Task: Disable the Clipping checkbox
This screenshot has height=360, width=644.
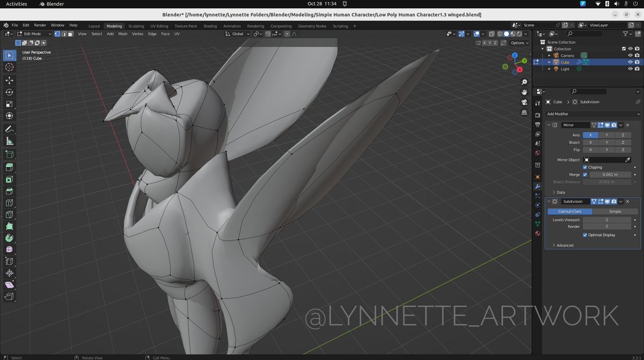Action: tap(585, 167)
